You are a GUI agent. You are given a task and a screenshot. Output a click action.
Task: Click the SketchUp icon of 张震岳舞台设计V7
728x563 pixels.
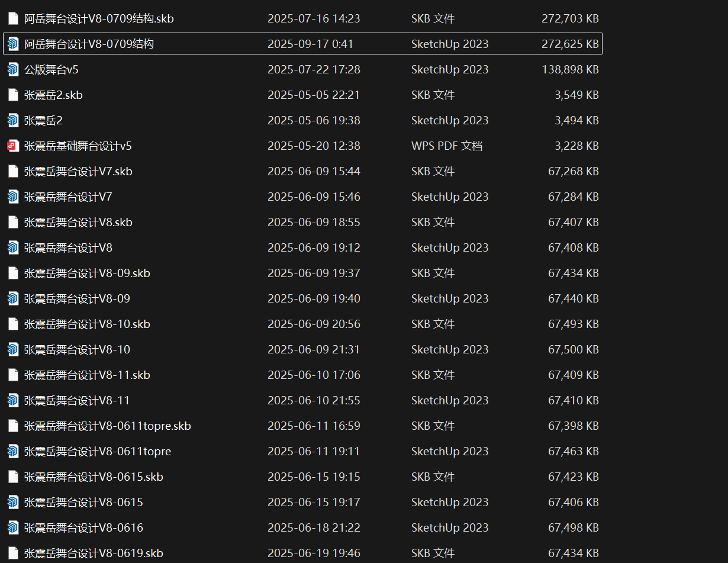coord(13,197)
